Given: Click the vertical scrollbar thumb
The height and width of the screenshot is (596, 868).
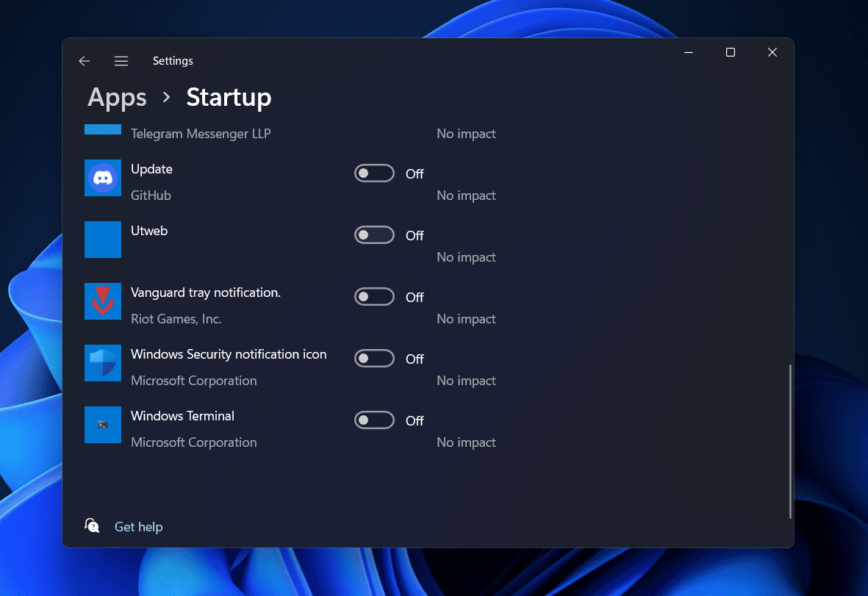Looking at the screenshot, I should [790, 441].
